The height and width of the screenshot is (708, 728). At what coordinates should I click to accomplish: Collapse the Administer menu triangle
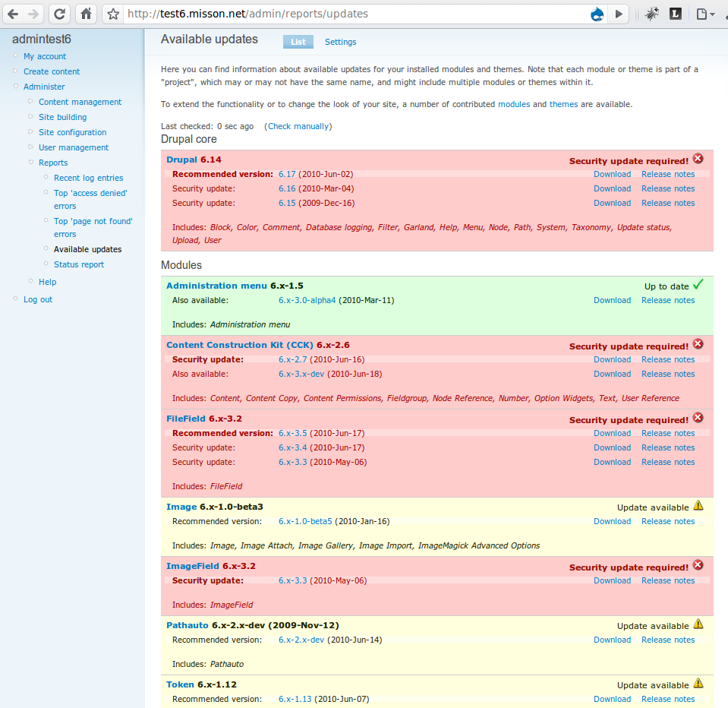[x=16, y=86]
